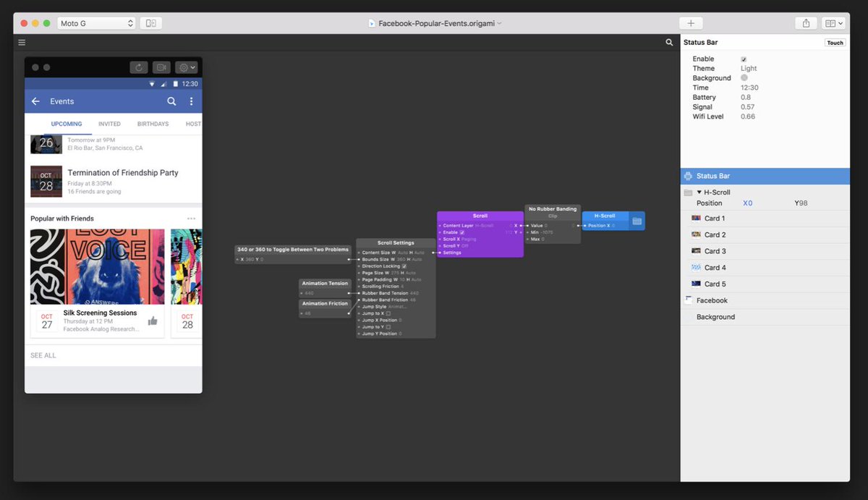The height and width of the screenshot is (500, 868).
Task: Click the share icon in the toolbar
Action: [x=806, y=23]
